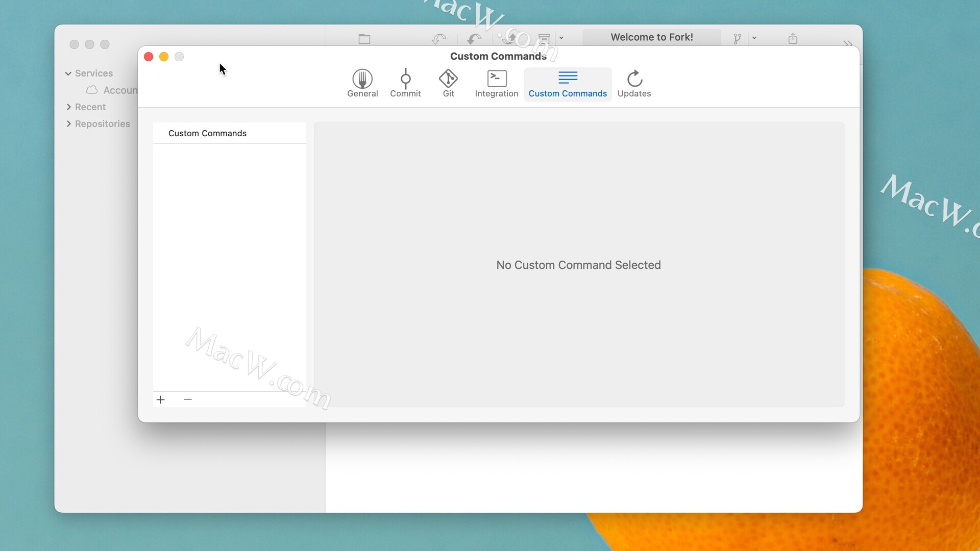Add a new custom command with plus
This screenshot has width=980, height=551.
161,399
